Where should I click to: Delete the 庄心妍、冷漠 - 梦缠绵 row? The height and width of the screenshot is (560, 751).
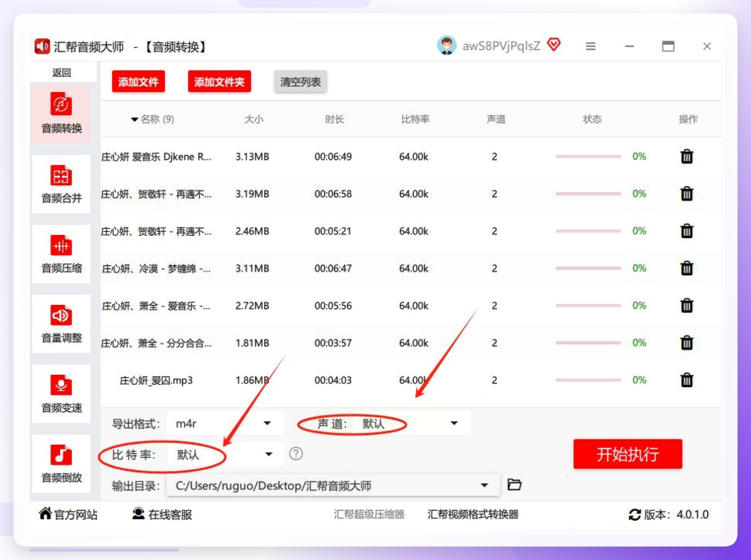[686, 268]
